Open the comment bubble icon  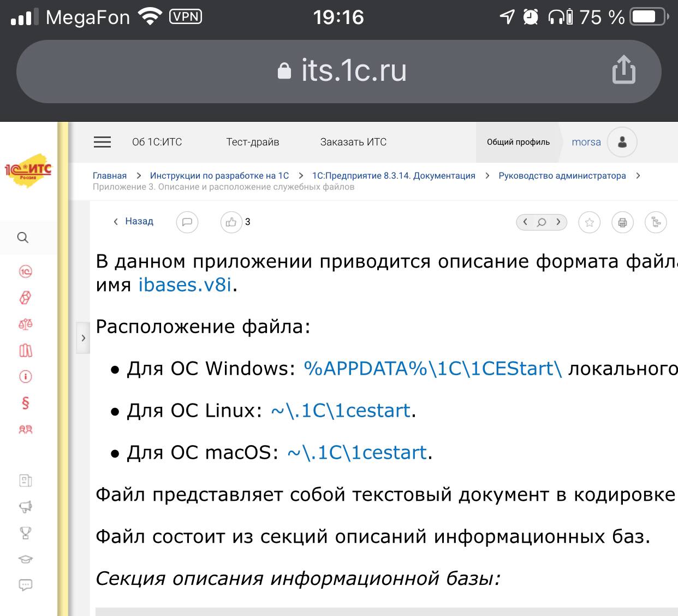click(x=187, y=222)
